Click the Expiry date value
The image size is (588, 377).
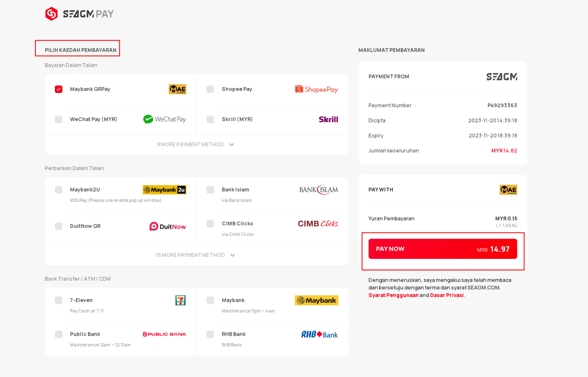tap(493, 136)
